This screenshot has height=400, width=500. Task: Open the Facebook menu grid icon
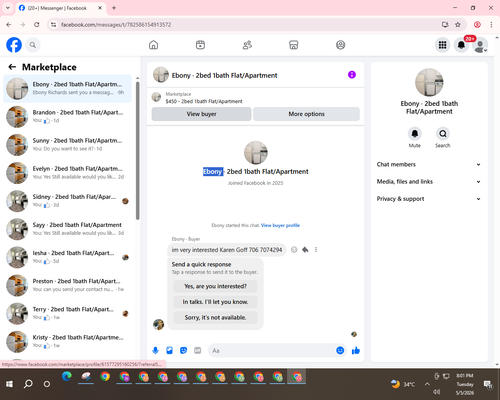[x=442, y=45]
